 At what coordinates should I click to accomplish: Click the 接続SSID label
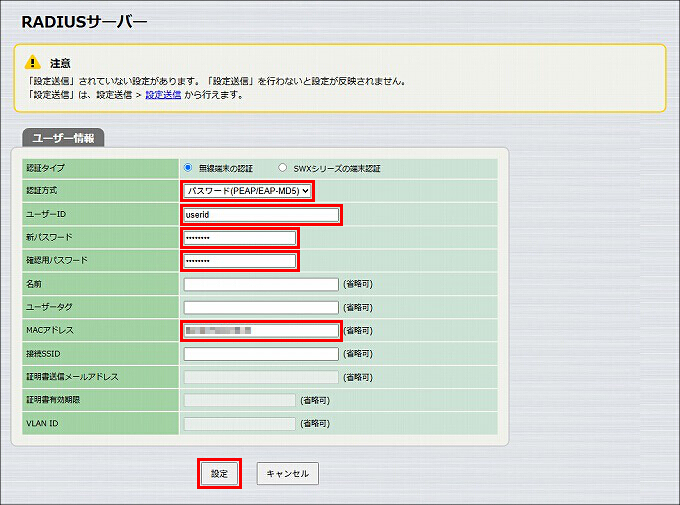coord(43,354)
